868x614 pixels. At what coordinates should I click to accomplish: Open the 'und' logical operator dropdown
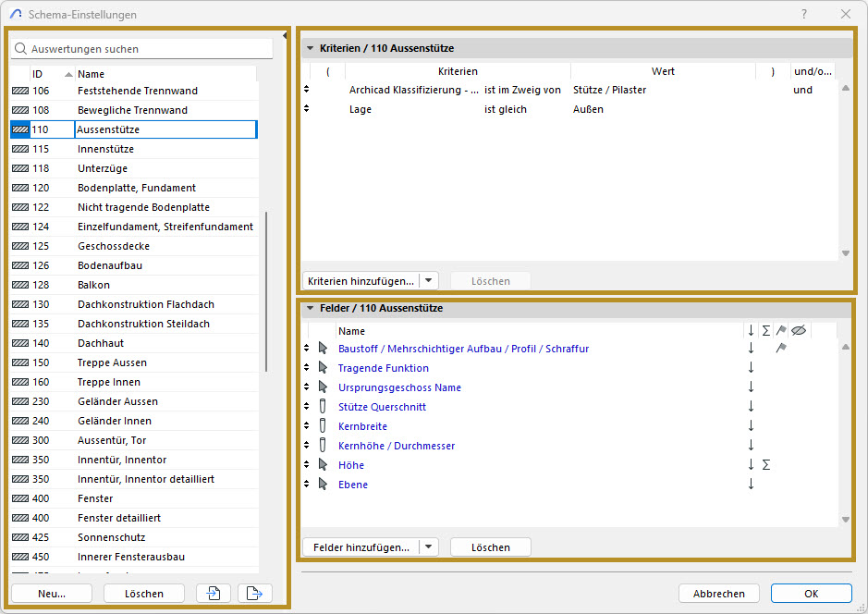pyautogui.click(x=802, y=90)
